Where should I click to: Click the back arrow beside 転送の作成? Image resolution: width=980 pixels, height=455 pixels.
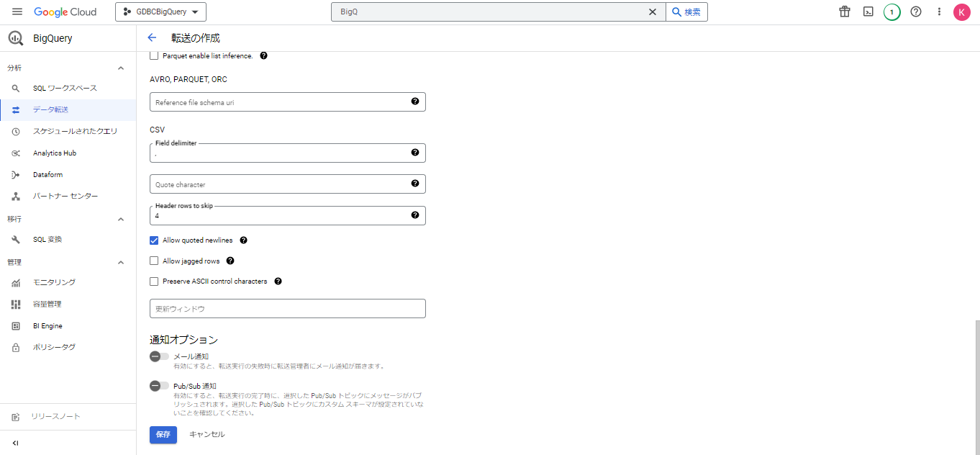[152, 38]
